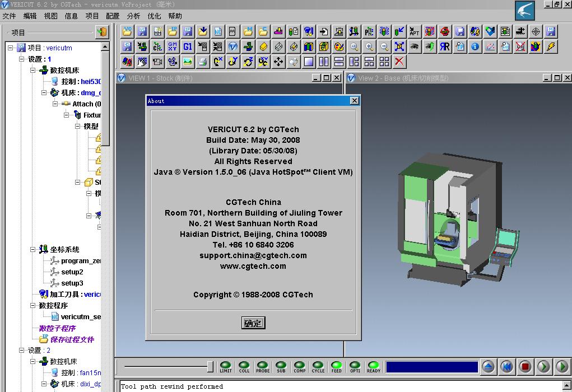Open an IP in-process file

click(173, 31)
